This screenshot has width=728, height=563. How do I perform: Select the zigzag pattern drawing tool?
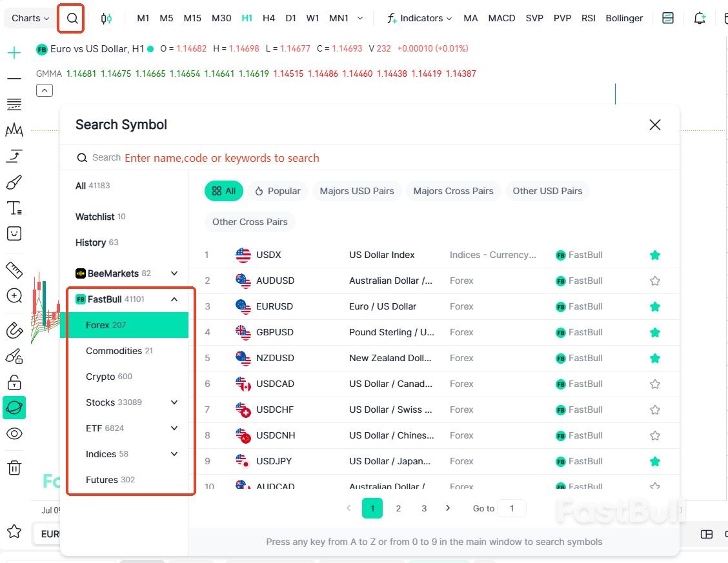point(14,130)
